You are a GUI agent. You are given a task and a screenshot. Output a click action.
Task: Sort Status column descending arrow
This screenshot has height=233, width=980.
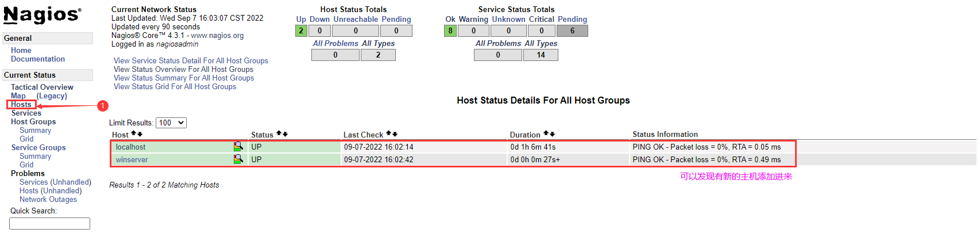[285, 133]
